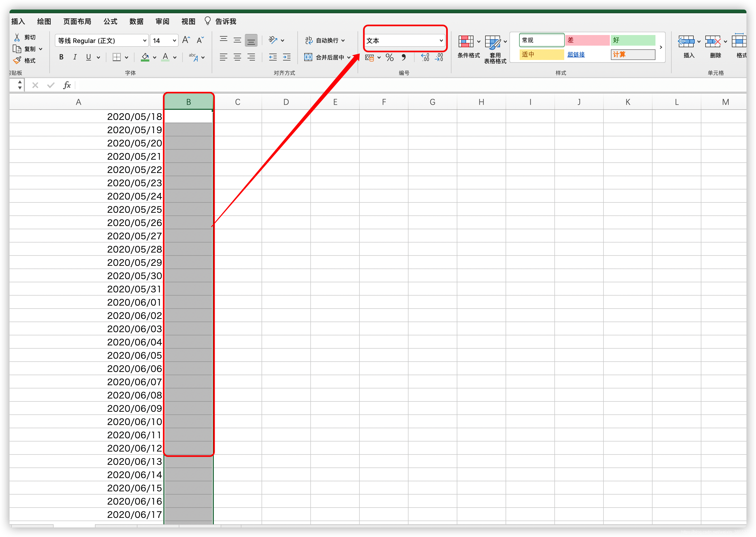
Task: Click the 告诉我 (Tell me) search
Action: [220, 21]
